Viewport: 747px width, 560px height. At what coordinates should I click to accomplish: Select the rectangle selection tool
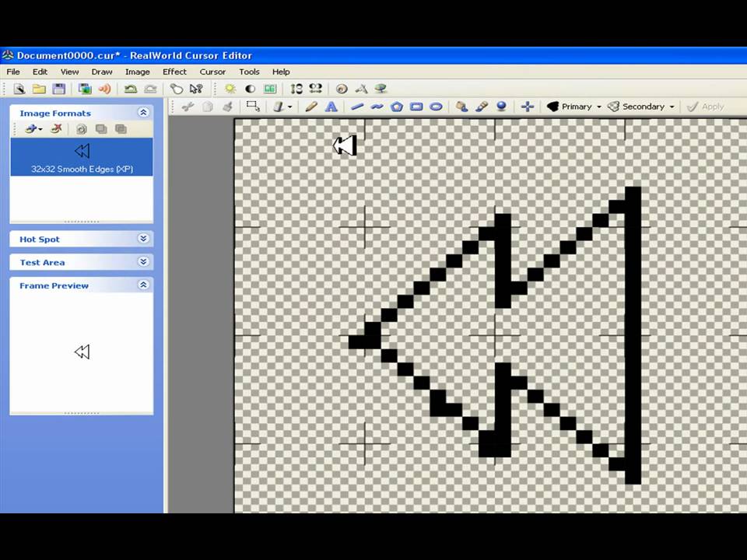point(253,107)
